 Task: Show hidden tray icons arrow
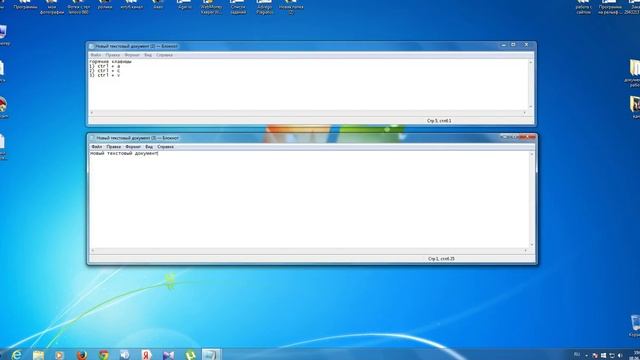[x=587, y=356]
